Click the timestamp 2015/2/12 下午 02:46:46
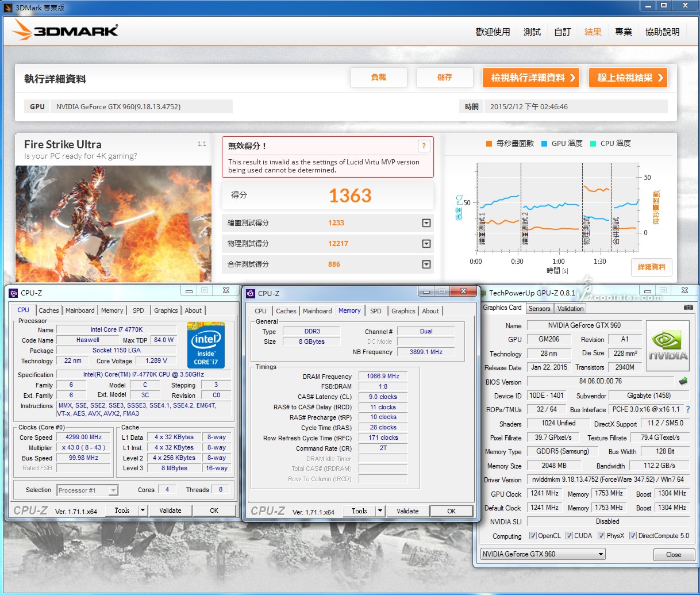700x595 pixels. (x=529, y=106)
